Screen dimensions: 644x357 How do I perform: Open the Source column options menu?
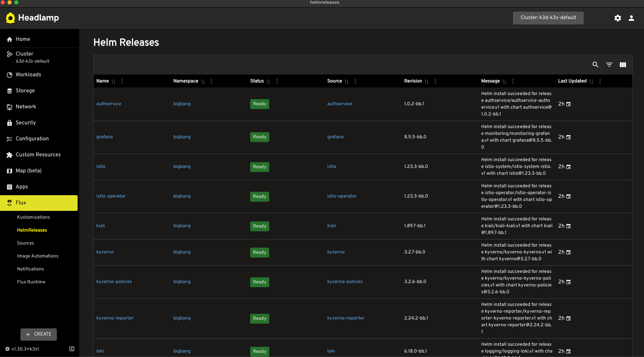point(355,81)
